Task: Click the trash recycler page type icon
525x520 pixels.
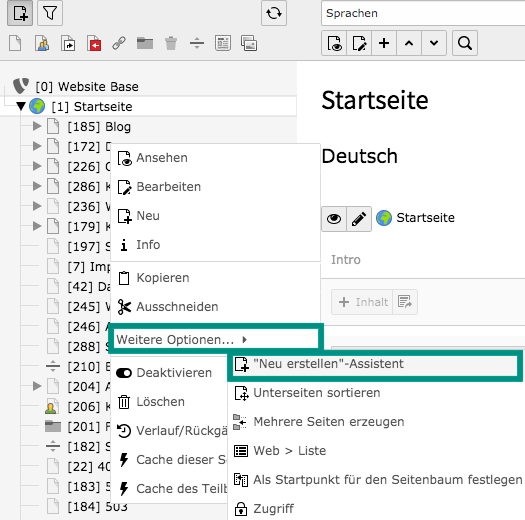Action: (171, 44)
